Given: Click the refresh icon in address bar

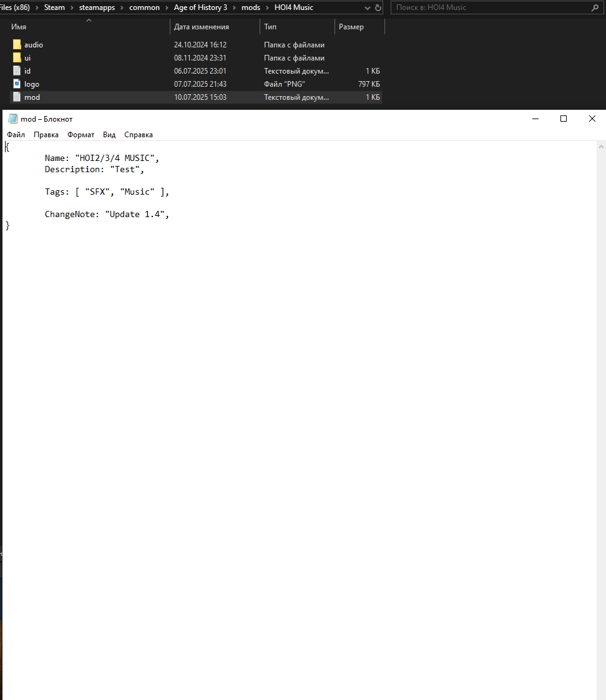Looking at the screenshot, I should pyautogui.click(x=378, y=7).
